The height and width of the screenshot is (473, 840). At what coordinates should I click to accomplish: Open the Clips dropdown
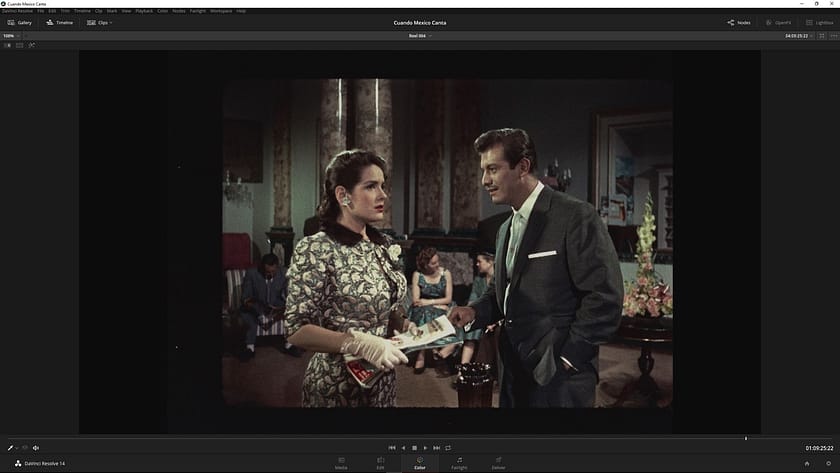(x=100, y=22)
